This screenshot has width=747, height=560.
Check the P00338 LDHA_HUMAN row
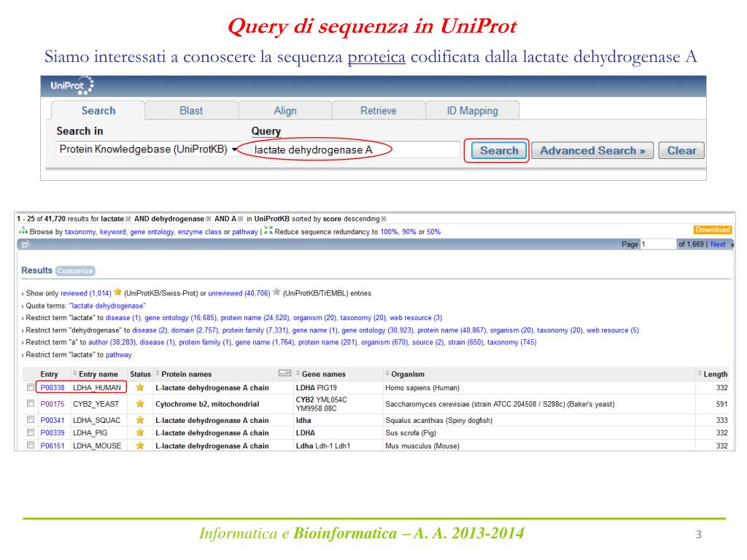pos(31,388)
